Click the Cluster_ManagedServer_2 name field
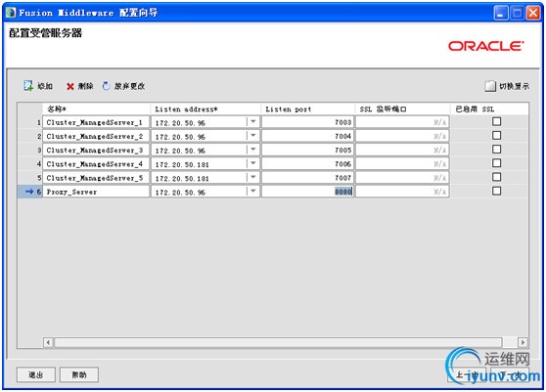 (x=96, y=136)
